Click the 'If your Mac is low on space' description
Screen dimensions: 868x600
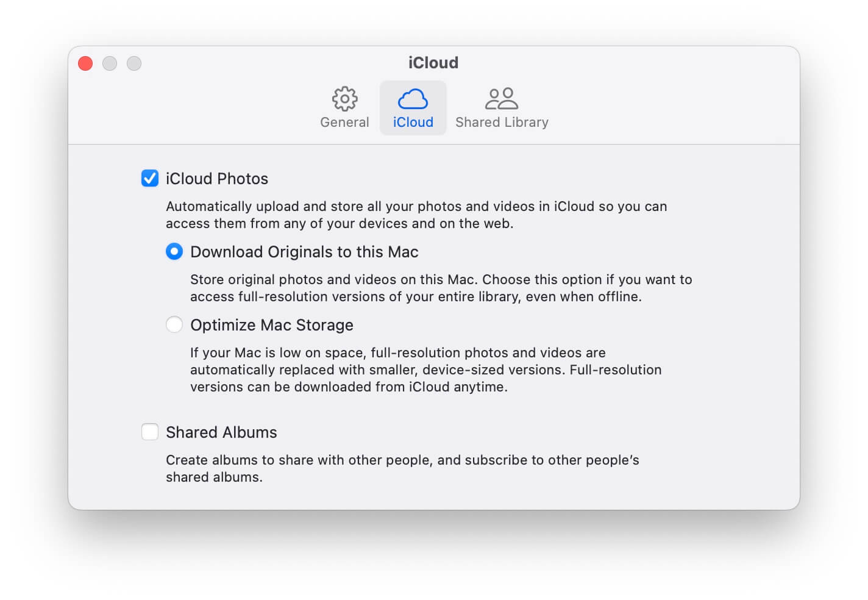(426, 370)
